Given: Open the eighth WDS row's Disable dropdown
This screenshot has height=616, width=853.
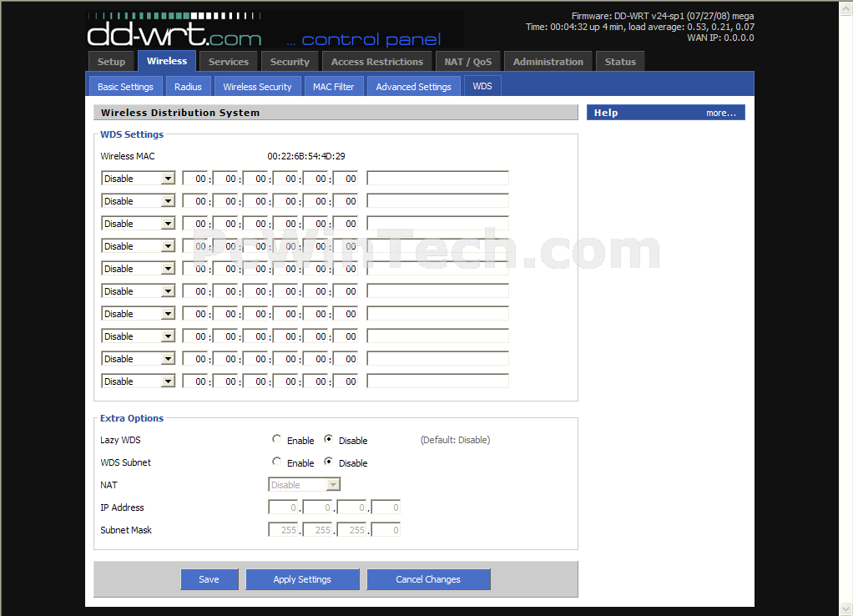Looking at the screenshot, I should click(x=139, y=336).
